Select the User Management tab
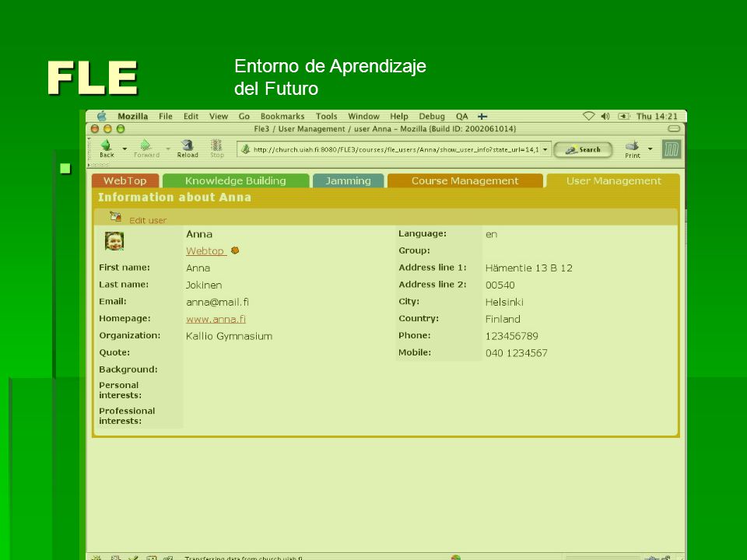This screenshot has height=560, width=747. [614, 181]
